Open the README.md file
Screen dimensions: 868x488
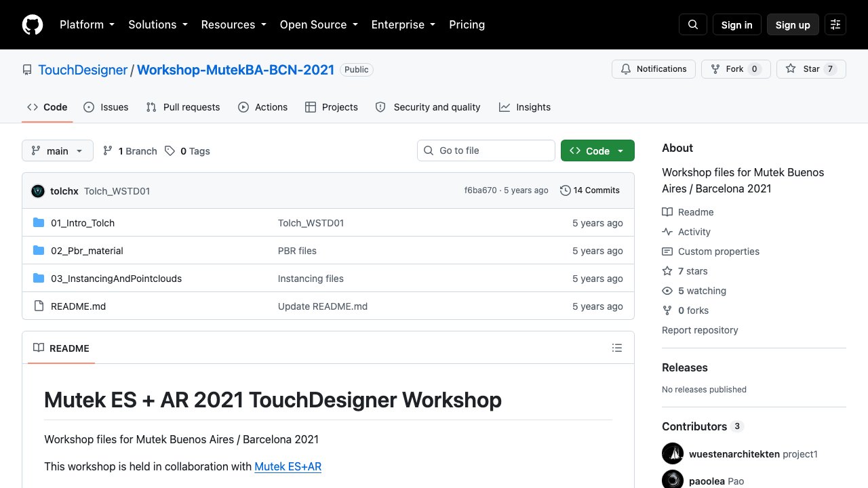(x=78, y=306)
